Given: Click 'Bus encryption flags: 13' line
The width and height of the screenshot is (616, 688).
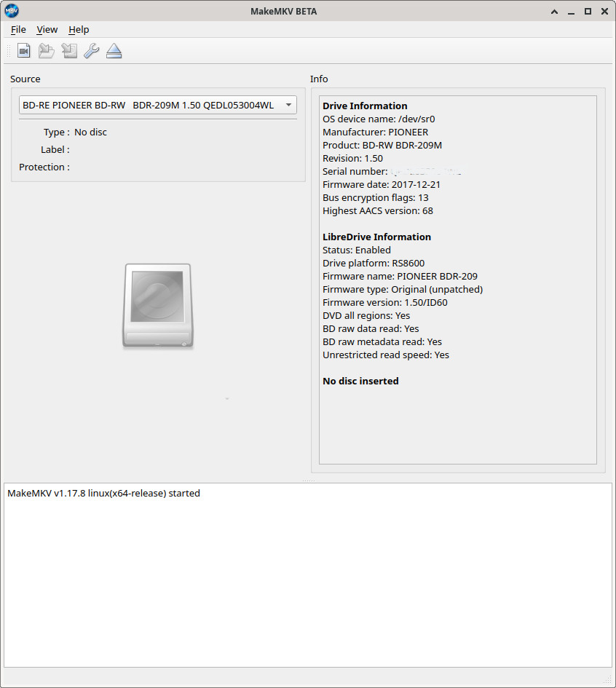Looking at the screenshot, I should click(376, 198).
